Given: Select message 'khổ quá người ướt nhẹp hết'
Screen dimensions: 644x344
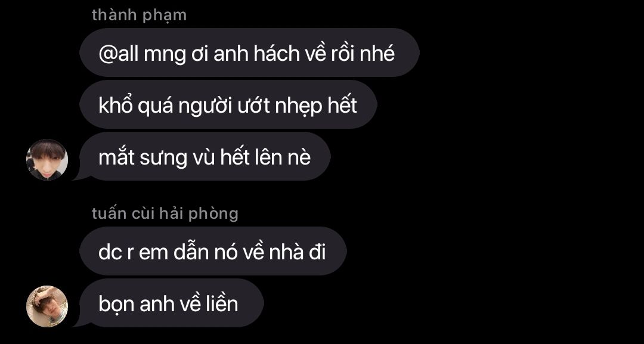Looking at the screenshot, I should pos(228,104).
